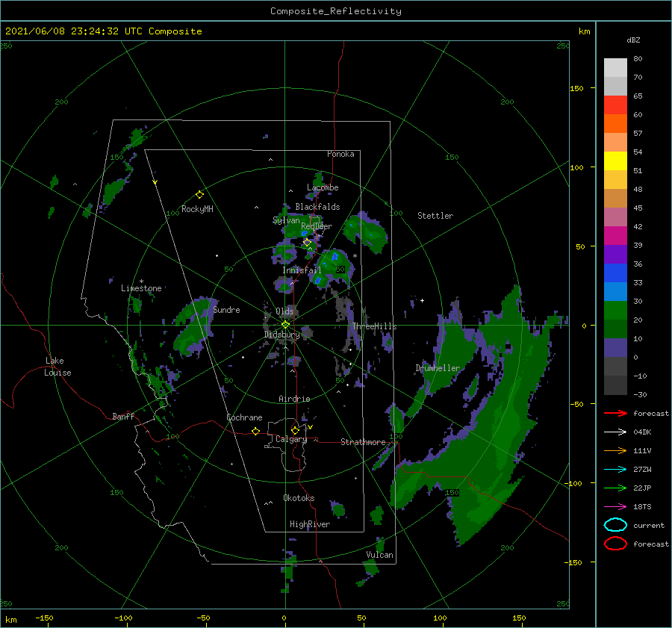The image size is (672, 628).
Task: Select the 33 dBZ blue color swatch
Action: (x=615, y=273)
